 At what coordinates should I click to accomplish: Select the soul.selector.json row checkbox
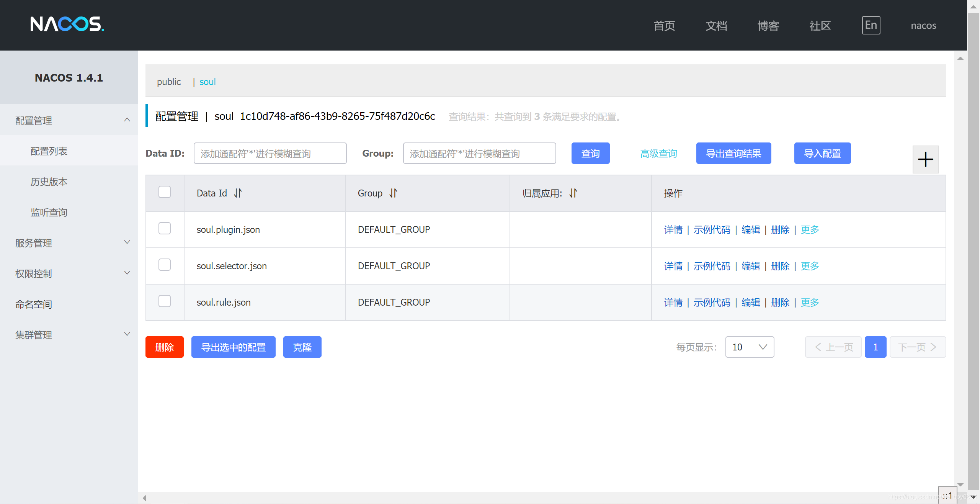point(165,265)
